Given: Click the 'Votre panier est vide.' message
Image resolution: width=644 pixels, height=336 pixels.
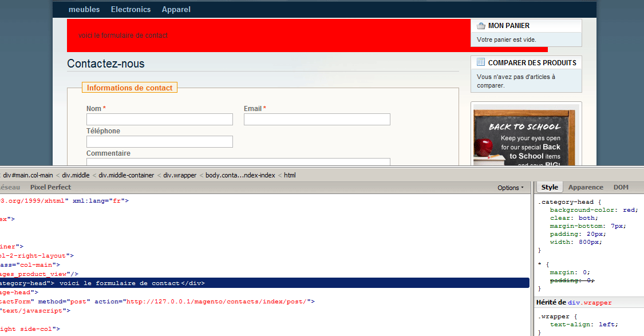Looking at the screenshot, I should 507,40.
